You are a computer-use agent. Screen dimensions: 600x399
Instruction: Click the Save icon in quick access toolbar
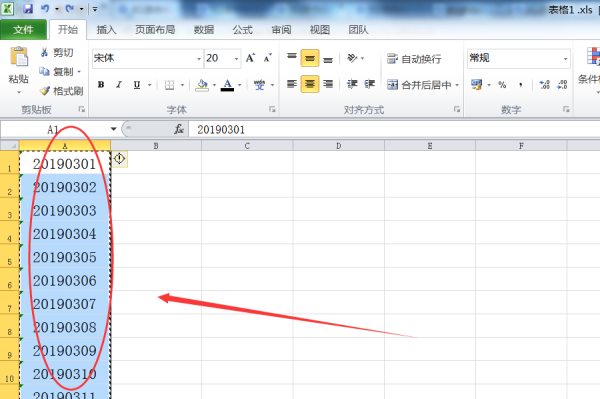[x=28, y=8]
